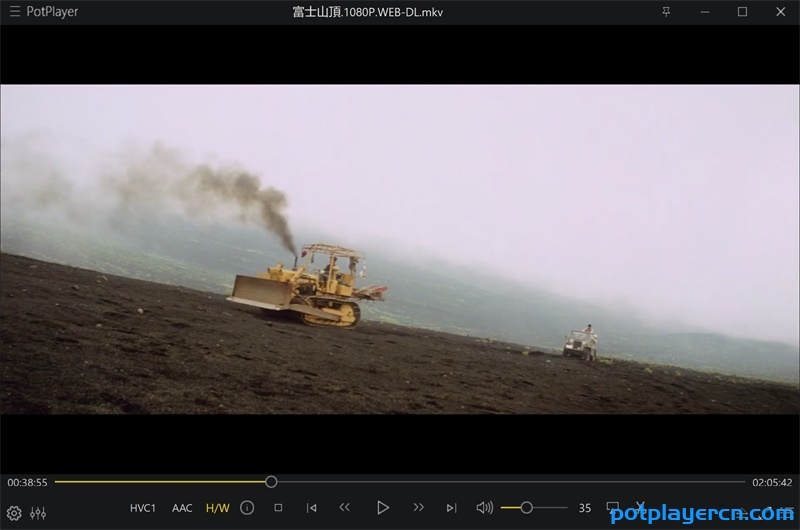The image size is (800, 530).
Task: Click the total duration 02:05:42
Action: [x=772, y=483]
